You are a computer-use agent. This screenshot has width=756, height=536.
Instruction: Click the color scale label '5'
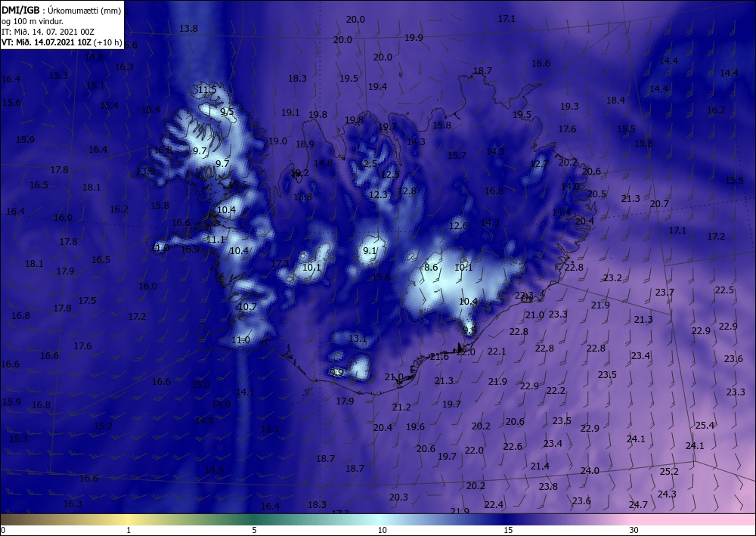(x=254, y=530)
